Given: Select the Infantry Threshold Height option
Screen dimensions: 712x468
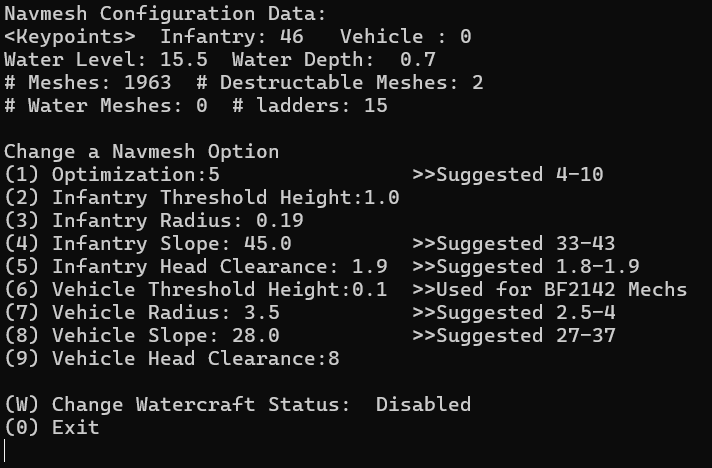Looking at the screenshot, I should point(201,198).
